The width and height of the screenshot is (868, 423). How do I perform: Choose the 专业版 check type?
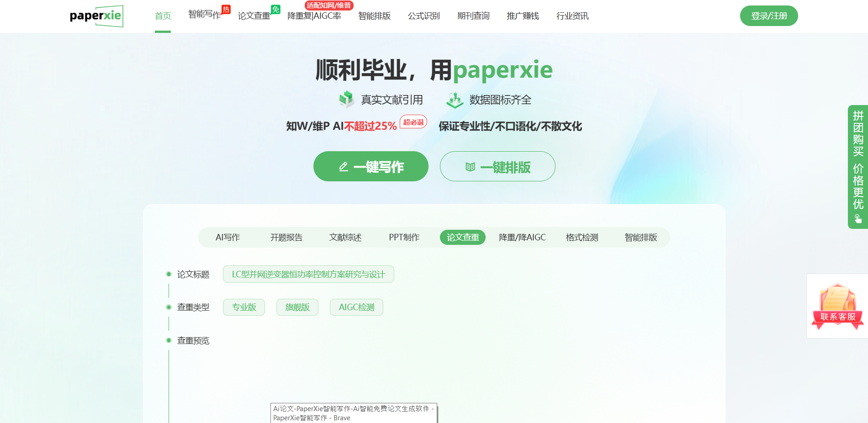click(x=244, y=307)
